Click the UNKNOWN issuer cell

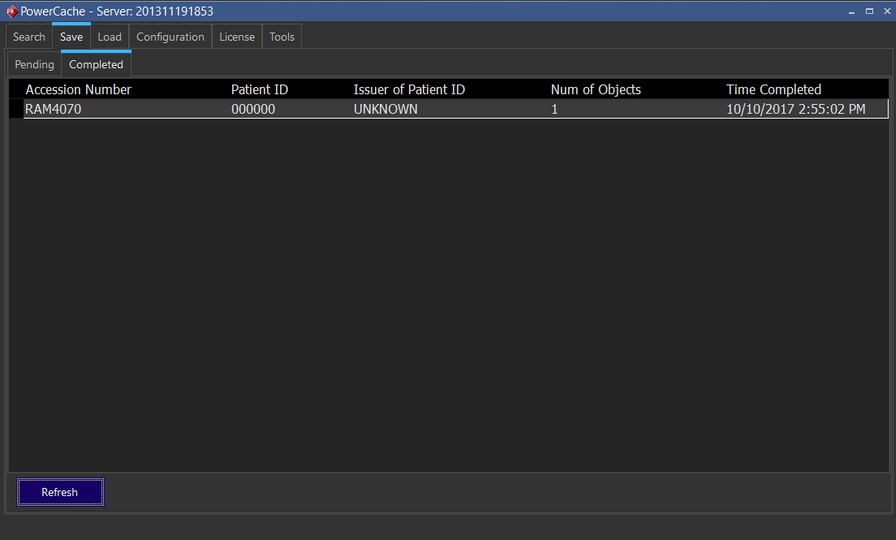(385, 110)
